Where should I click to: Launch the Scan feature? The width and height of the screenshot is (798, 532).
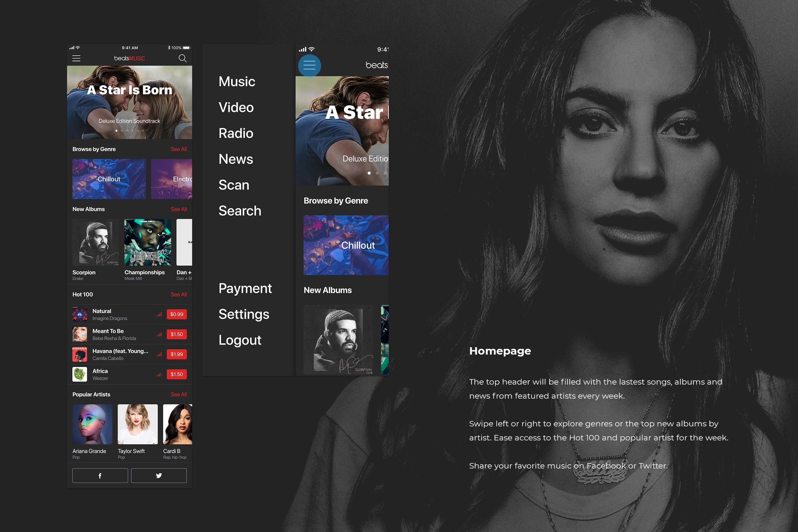pyautogui.click(x=233, y=185)
